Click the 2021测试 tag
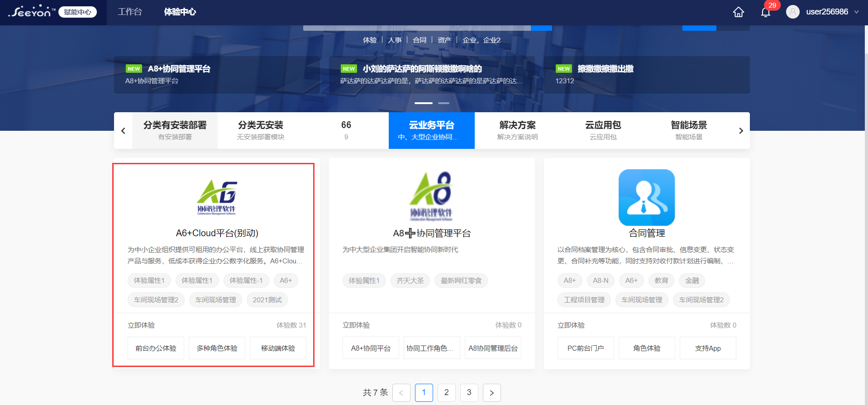Viewport: 868px width, 405px height. pyautogui.click(x=267, y=300)
